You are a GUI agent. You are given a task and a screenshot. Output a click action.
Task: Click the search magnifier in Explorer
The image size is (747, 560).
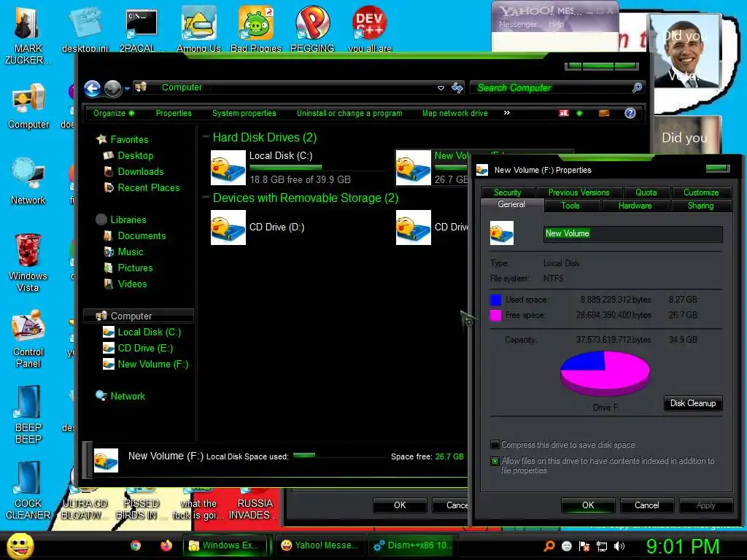pyautogui.click(x=637, y=87)
